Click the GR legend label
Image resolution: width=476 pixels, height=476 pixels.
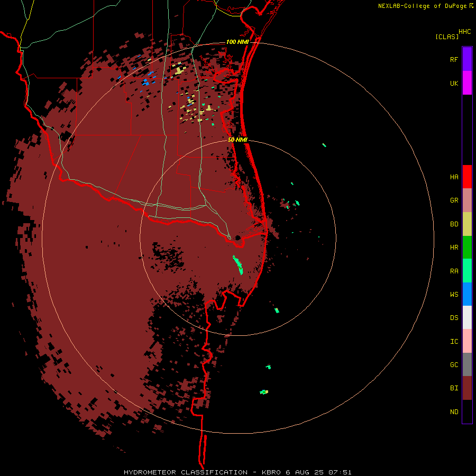coord(454,200)
